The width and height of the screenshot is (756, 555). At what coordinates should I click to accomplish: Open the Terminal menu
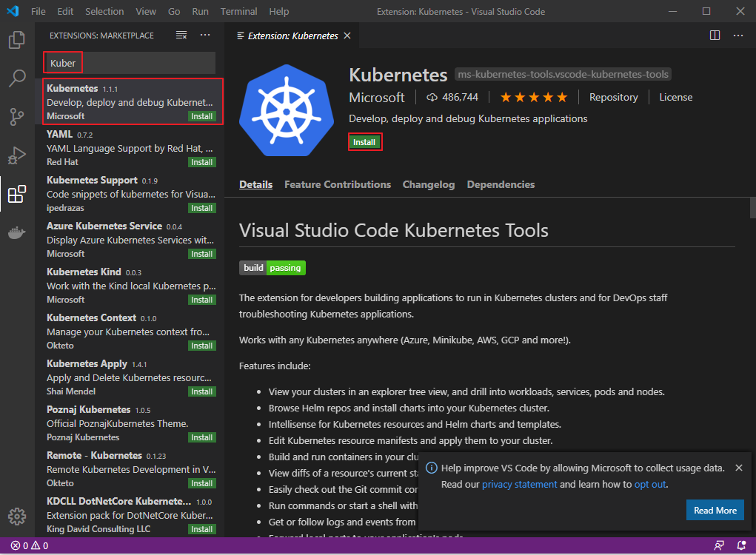point(238,12)
